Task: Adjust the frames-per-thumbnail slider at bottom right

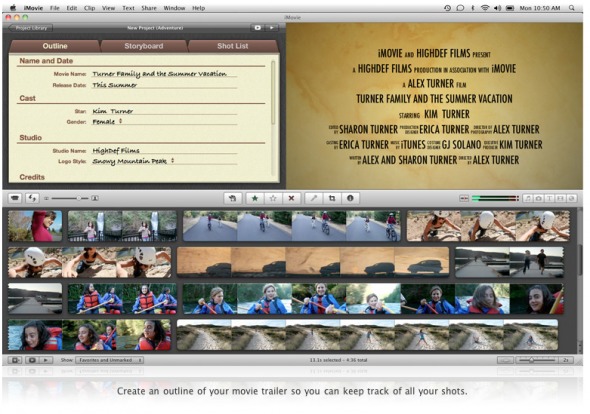Action: [537, 360]
